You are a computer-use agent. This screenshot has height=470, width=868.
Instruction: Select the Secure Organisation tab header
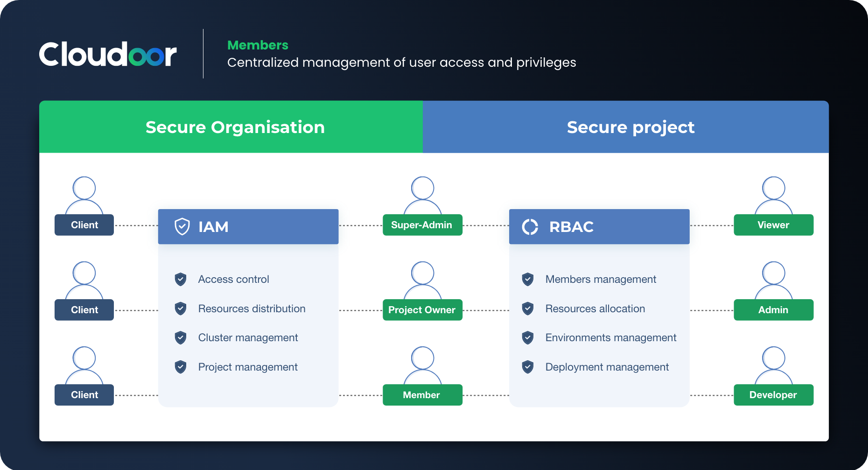[231, 127]
